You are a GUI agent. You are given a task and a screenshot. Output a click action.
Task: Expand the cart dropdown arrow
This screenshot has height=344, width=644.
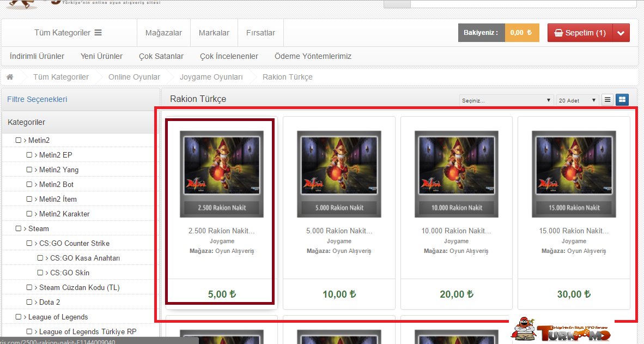pyautogui.click(x=621, y=33)
